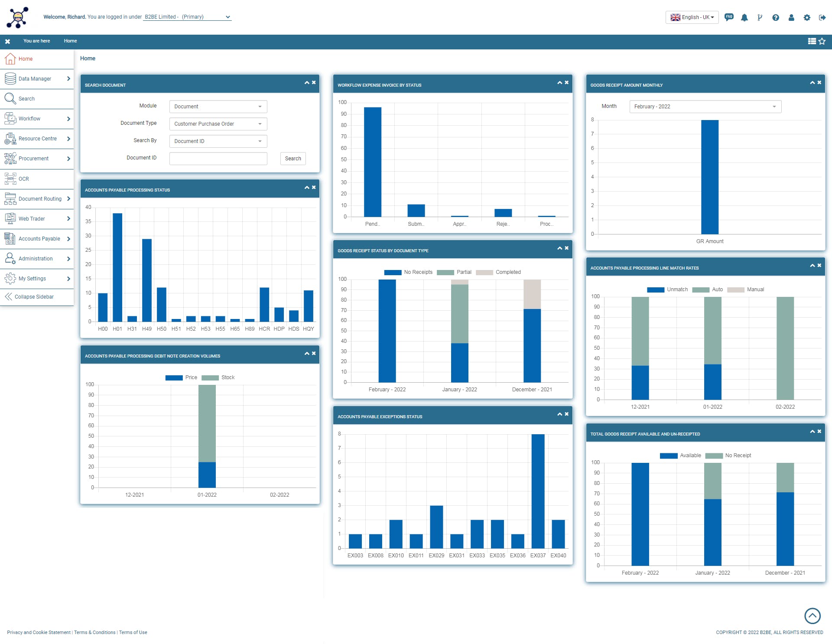Click the user profile icon
832x644 pixels.
791,17
